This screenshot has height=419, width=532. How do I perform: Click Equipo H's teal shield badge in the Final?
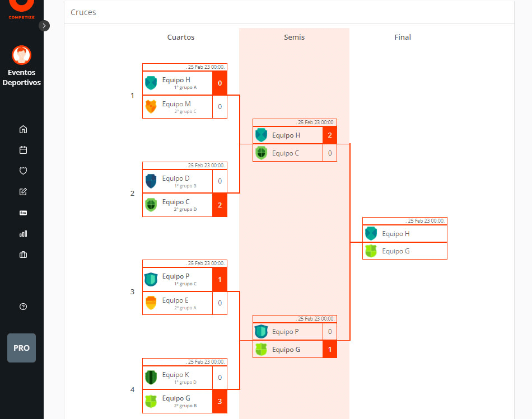371,233
